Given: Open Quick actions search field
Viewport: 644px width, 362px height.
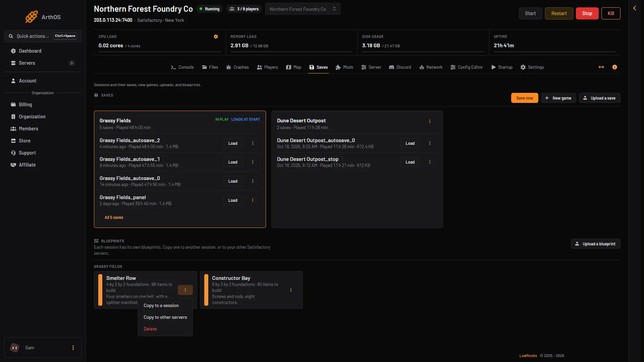Looking at the screenshot, I should pos(43,36).
